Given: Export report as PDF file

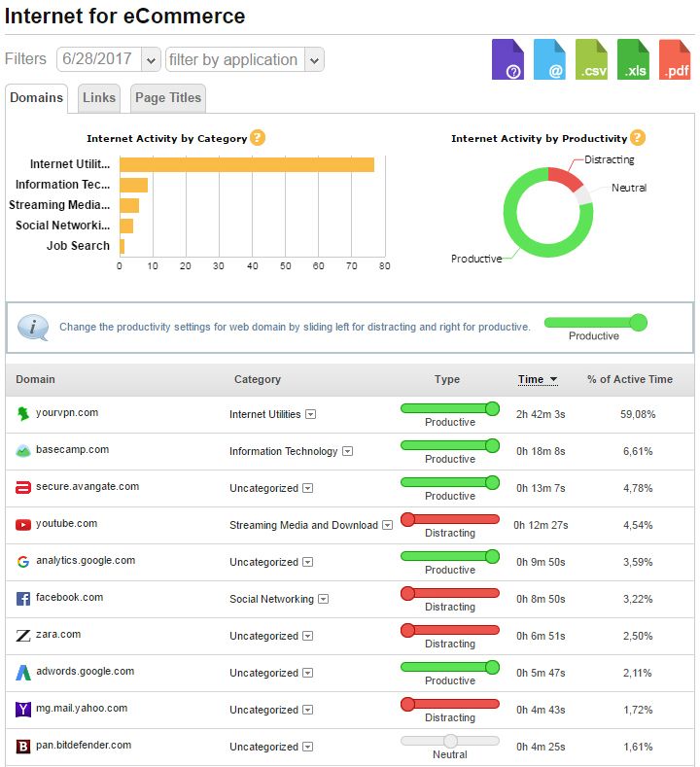Looking at the screenshot, I should pos(675,59).
